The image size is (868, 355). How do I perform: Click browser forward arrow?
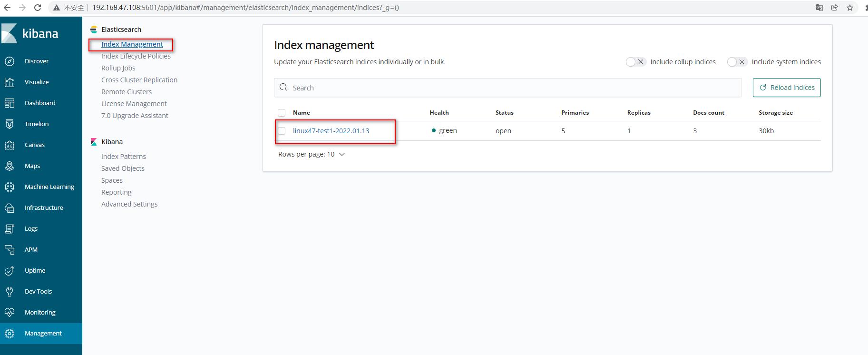click(22, 8)
